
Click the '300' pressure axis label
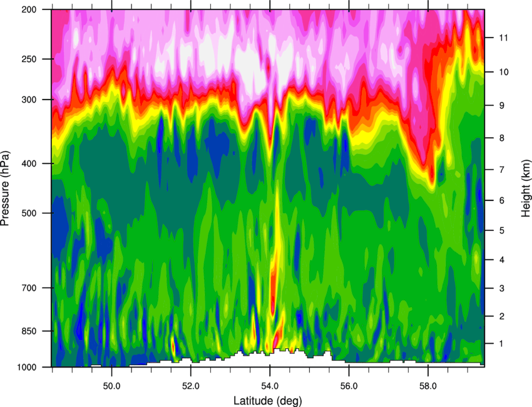point(29,100)
